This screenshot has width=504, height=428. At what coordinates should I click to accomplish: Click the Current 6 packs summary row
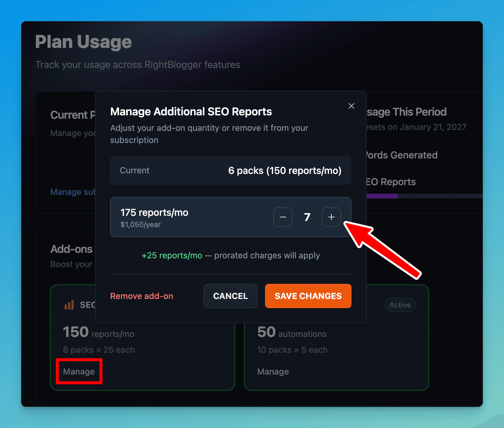pos(230,170)
